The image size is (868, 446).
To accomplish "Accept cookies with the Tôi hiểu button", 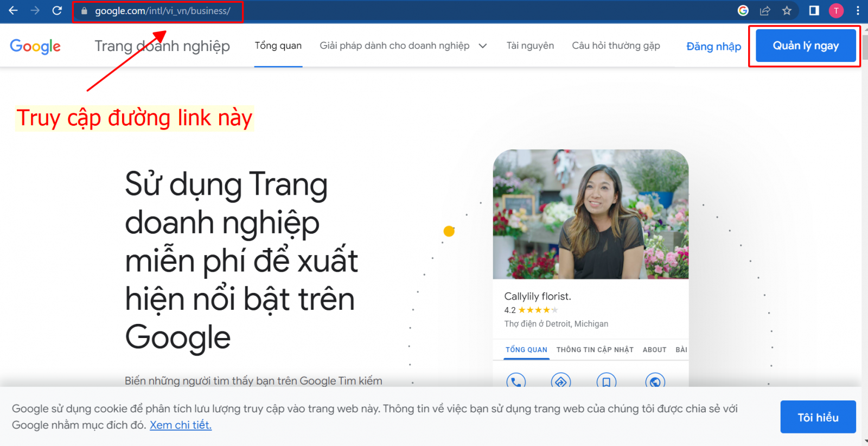I will pyautogui.click(x=818, y=417).
